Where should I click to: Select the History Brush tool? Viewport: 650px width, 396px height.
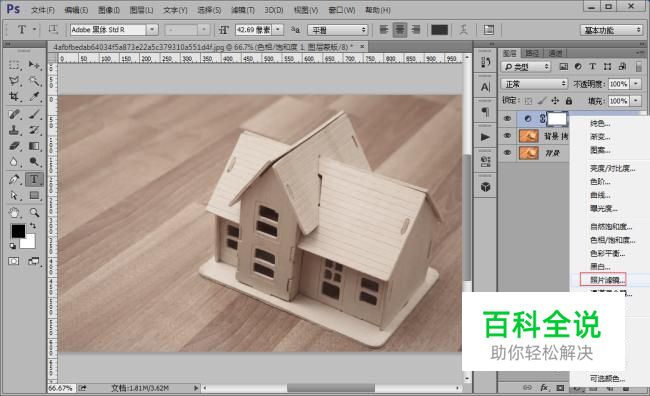tap(34, 130)
